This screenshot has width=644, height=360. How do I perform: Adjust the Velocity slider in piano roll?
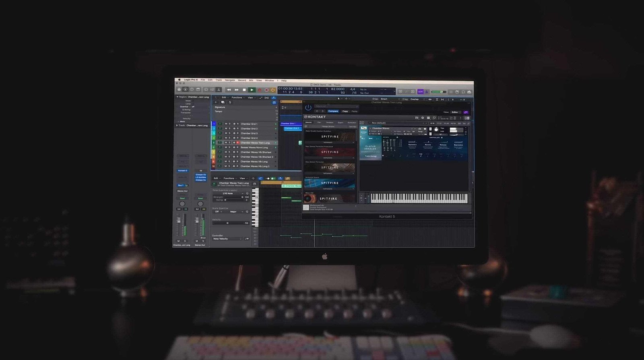click(227, 223)
